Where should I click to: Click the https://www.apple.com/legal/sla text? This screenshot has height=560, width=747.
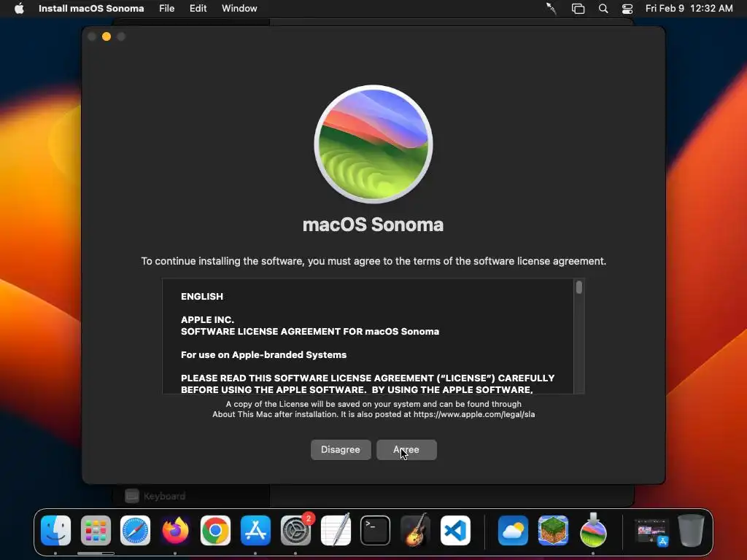point(474,414)
